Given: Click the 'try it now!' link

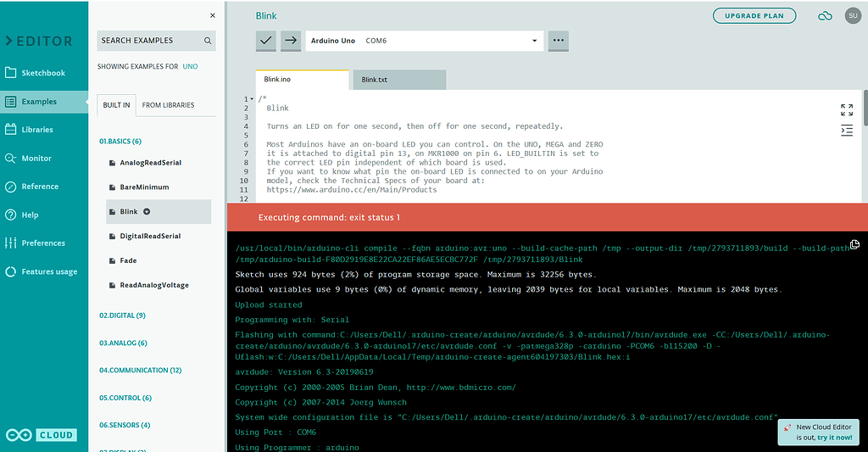Looking at the screenshot, I should click(835, 437).
